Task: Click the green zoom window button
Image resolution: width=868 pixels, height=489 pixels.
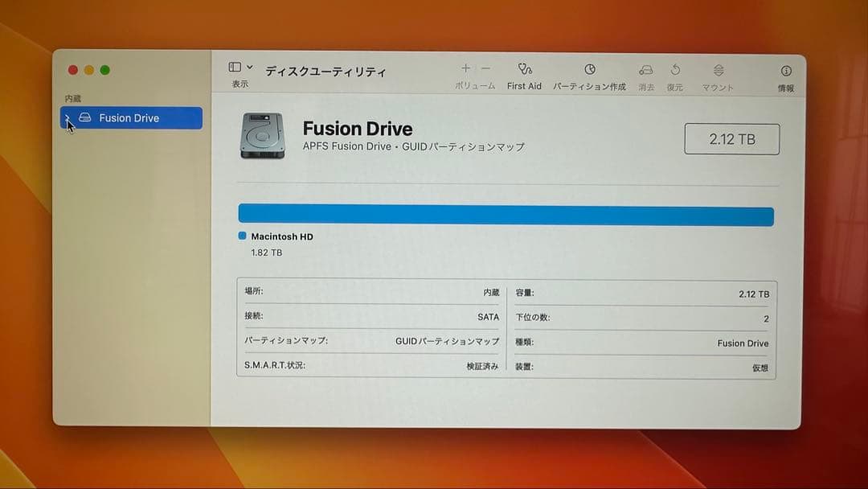Action: tap(104, 70)
